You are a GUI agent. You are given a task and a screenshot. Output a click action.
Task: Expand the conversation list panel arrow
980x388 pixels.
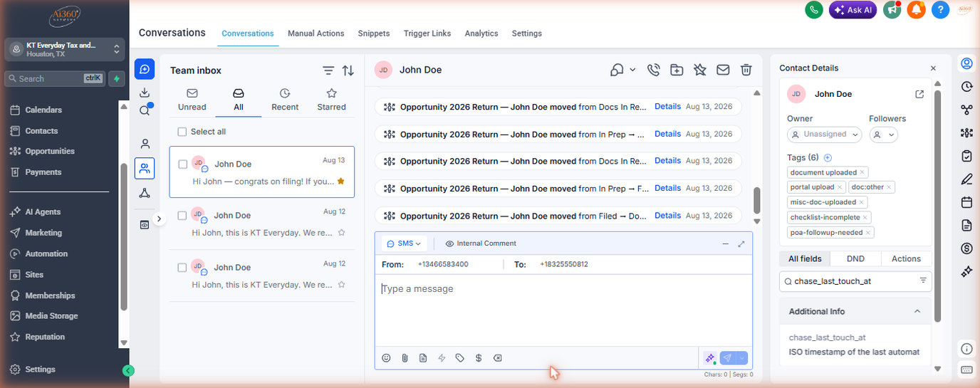[159, 219]
